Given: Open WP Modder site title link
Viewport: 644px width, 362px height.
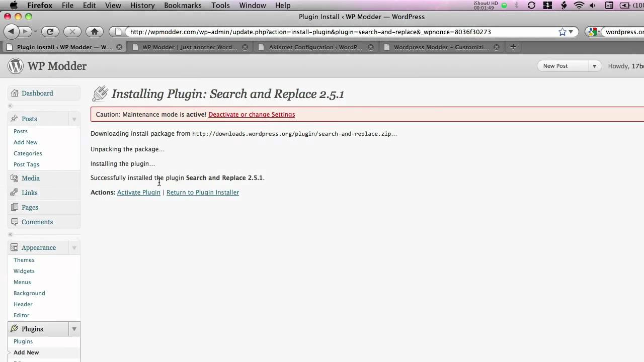Looking at the screenshot, I should coord(57,66).
